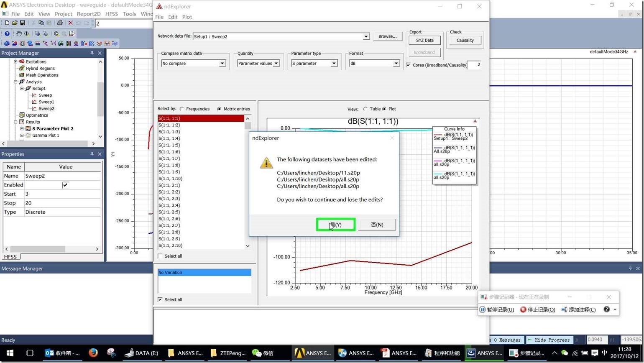
Task: Open the Format dB dropdown
Action: [396, 63]
